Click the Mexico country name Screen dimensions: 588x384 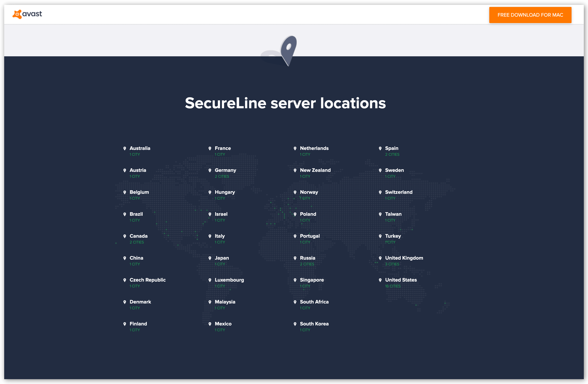tap(223, 324)
